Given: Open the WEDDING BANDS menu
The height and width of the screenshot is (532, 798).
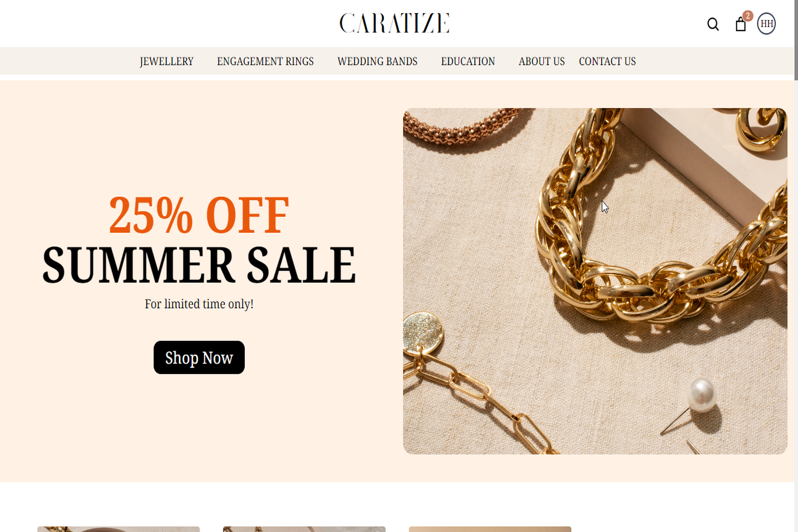Looking at the screenshot, I should (x=377, y=61).
